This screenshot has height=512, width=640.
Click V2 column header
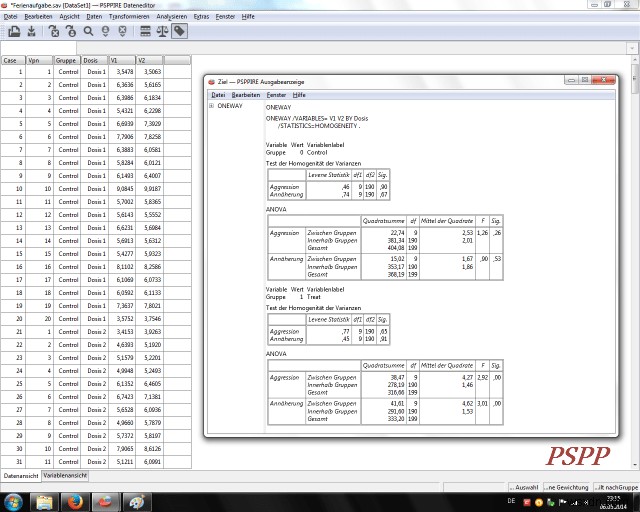tap(150, 60)
